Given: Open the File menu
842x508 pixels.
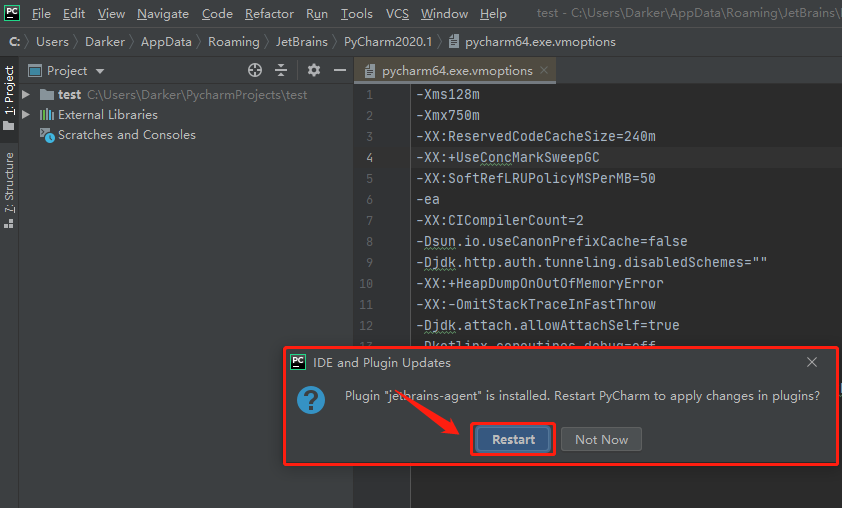Looking at the screenshot, I should pos(41,14).
